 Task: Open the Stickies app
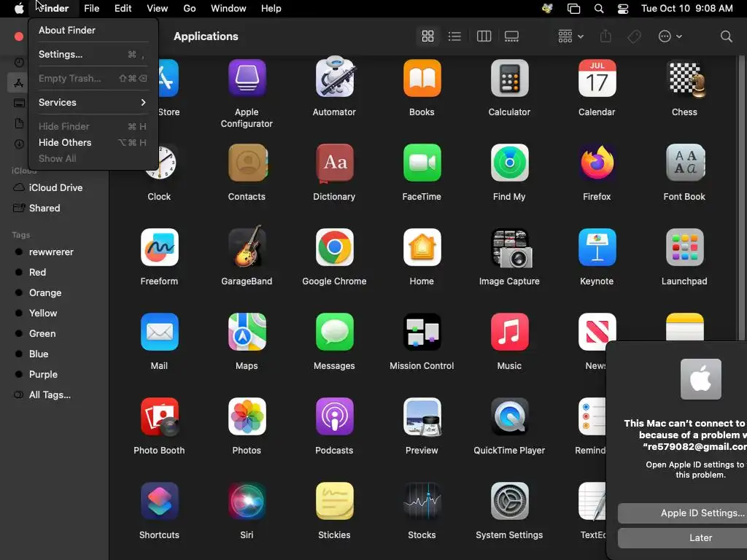pyautogui.click(x=334, y=501)
